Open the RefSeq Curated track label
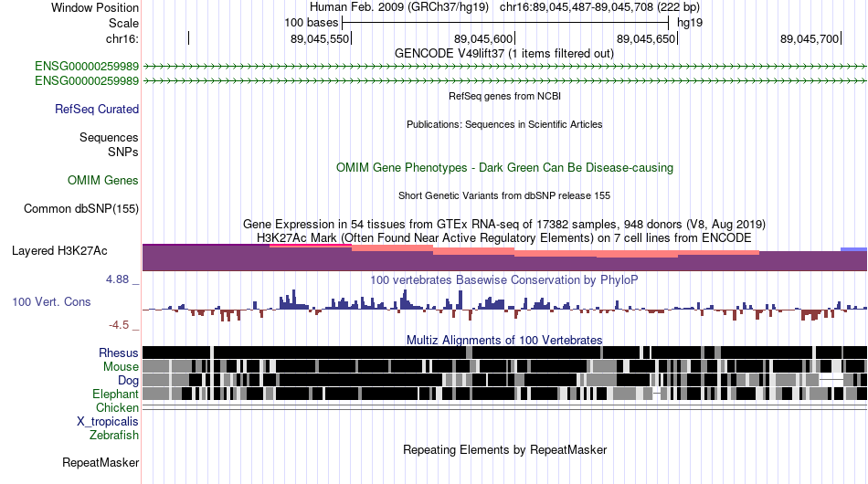The width and height of the screenshot is (868, 484). click(x=97, y=109)
